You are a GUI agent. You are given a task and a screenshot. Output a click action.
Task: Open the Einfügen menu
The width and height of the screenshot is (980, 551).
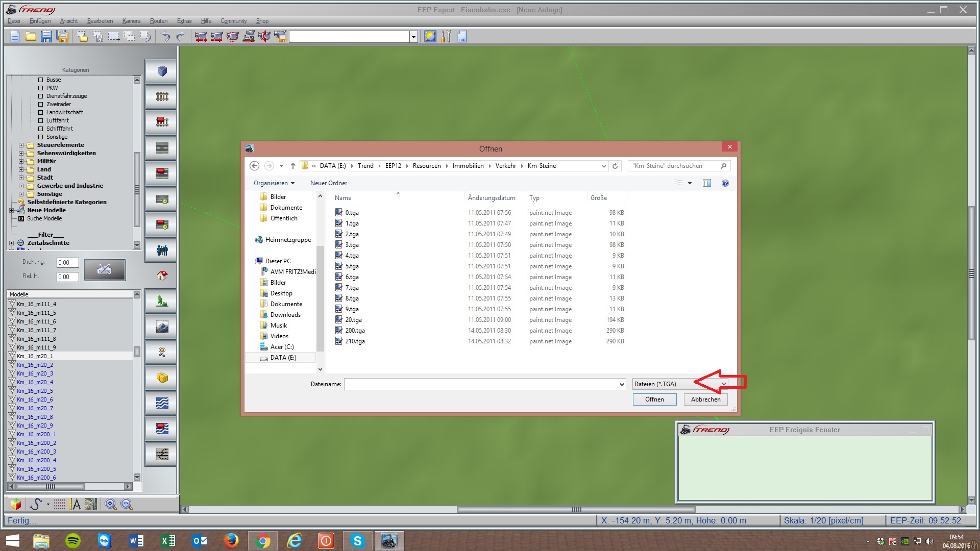(40, 21)
